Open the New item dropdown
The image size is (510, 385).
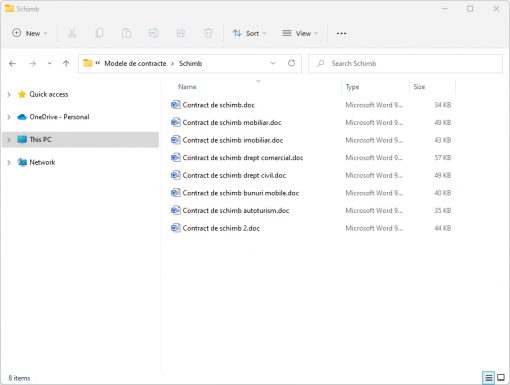point(30,33)
